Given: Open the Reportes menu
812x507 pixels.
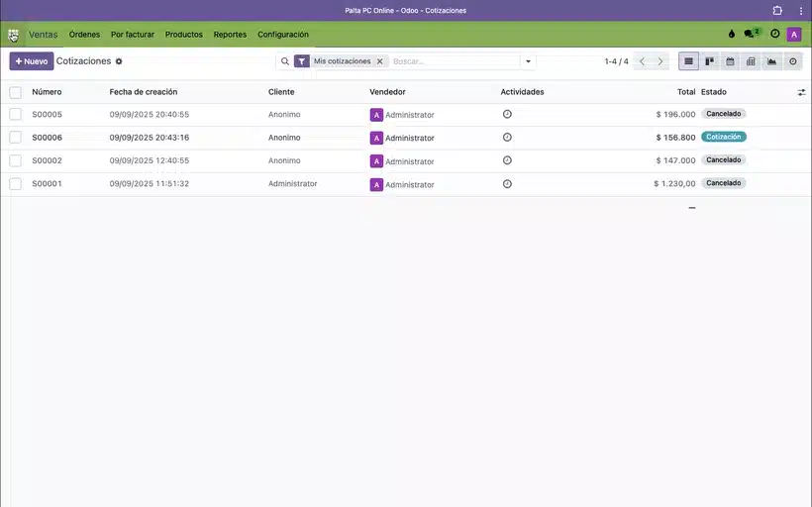Looking at the screenshot, I should [230, 35].
